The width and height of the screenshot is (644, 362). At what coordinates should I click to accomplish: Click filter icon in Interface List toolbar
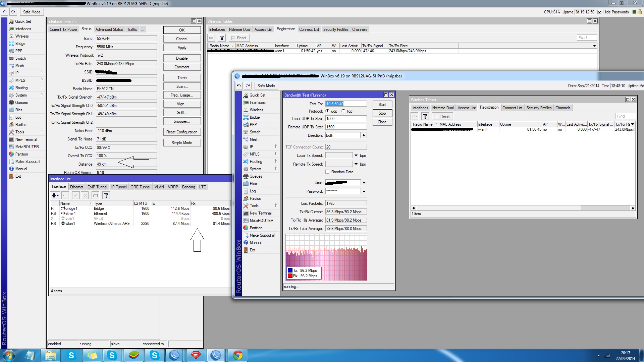coord(106,195)
